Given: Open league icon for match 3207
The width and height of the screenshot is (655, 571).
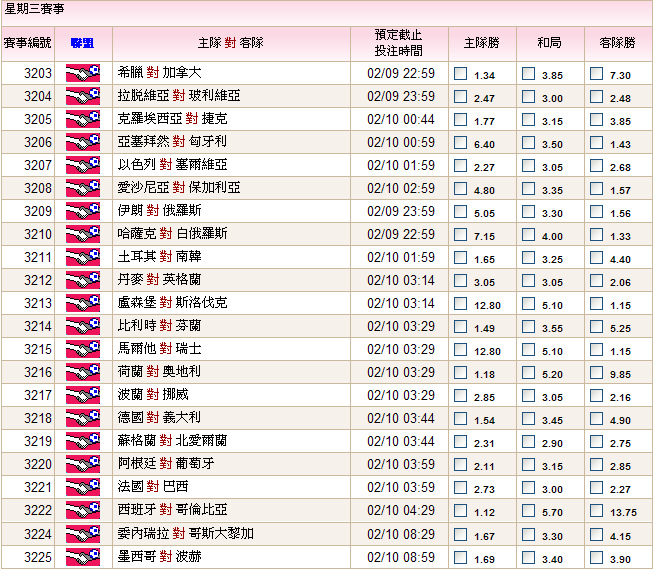Looking at the screenshot, I should (83, 165).
